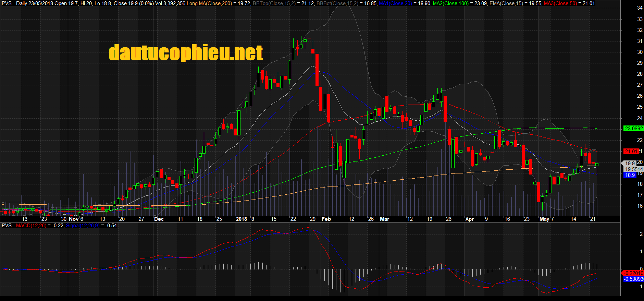Click the '21' date label after May 14
The image size is (644, 301).
593,219
